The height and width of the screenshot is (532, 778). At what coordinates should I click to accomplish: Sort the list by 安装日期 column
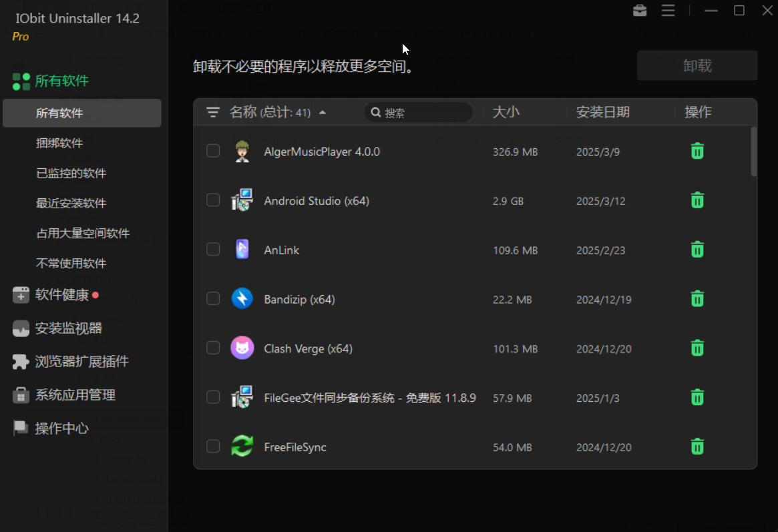point(602,112)
